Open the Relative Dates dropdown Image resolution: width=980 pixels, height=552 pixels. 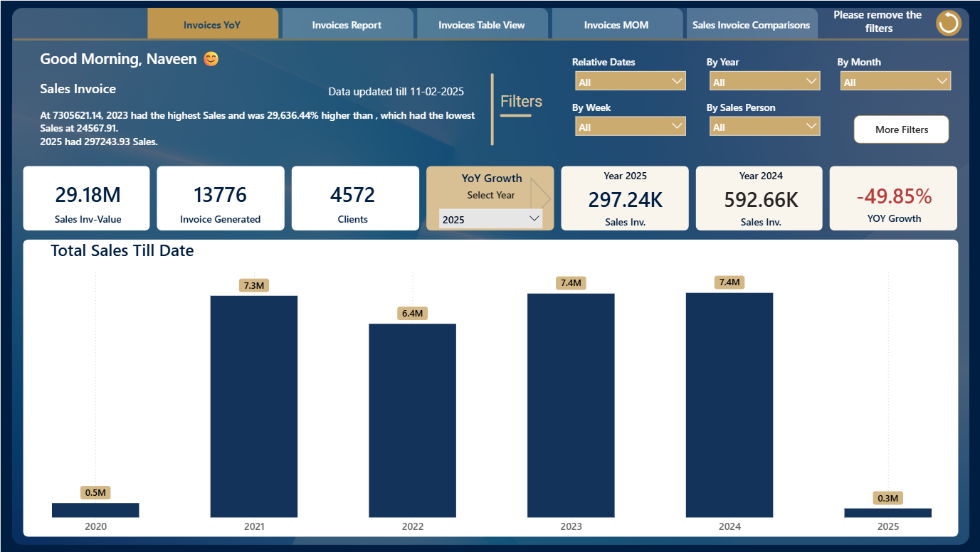pyautogui.click(x=631, y=82)
